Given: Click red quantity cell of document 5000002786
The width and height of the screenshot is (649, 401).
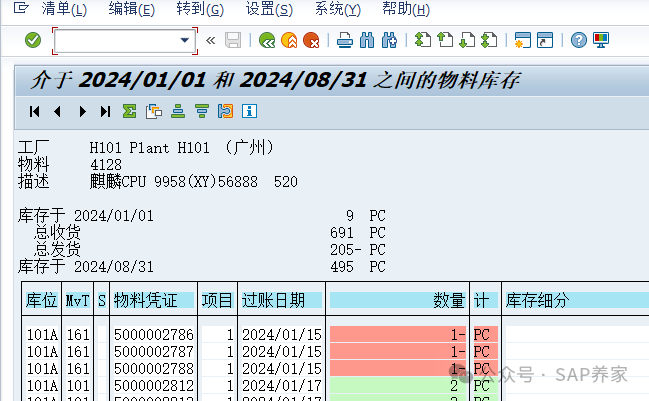Looking at the screenshot, I should point(398,334).
